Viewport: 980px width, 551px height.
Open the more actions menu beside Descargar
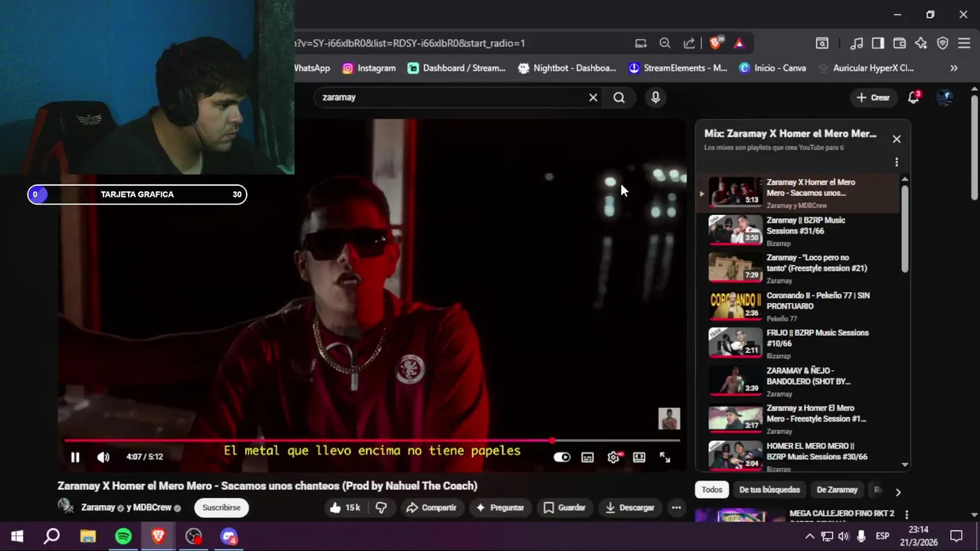pyautogui.click(x=676, y=507)
